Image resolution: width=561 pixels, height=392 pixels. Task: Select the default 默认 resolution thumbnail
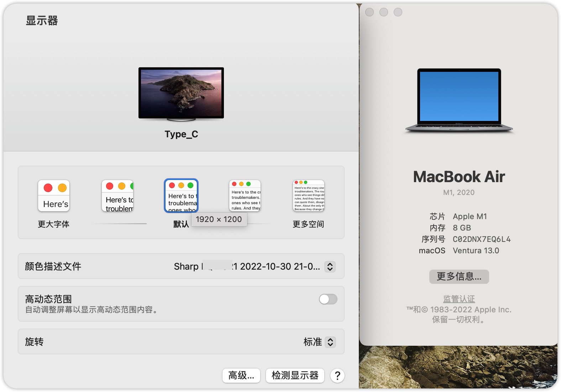coord(181,196)
